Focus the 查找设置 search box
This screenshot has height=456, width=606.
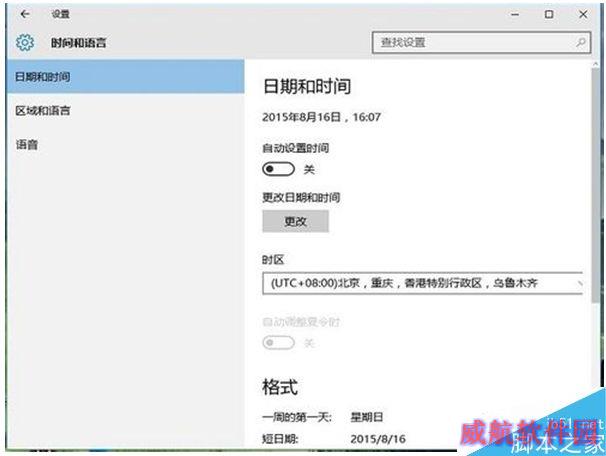(481, 43)
